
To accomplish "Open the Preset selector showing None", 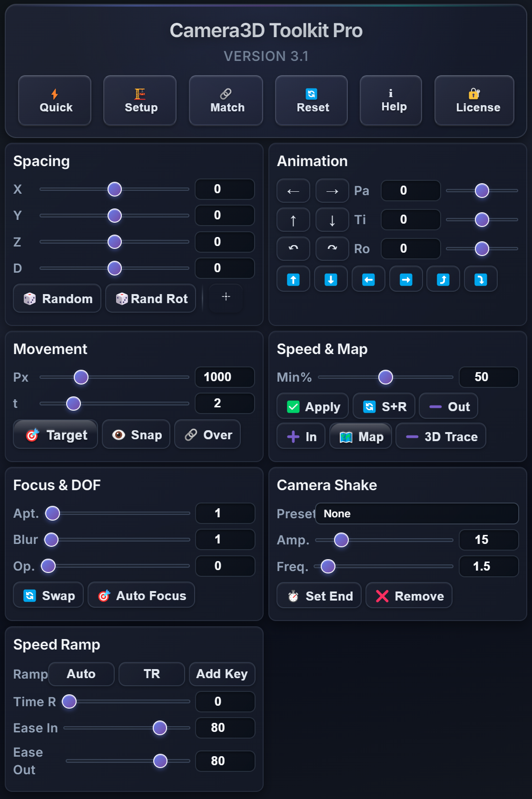I will click(417, 513).
